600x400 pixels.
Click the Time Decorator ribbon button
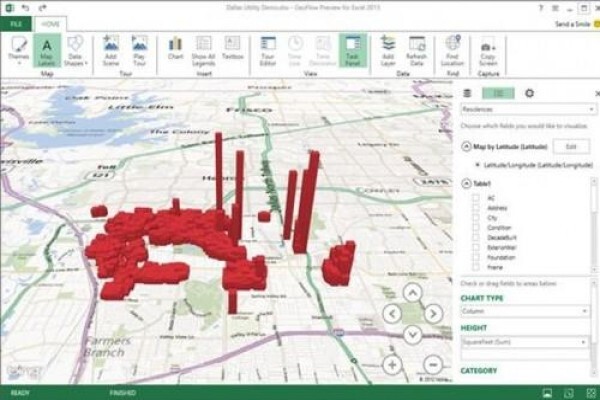pyautogui.click(x=323, y=51)
